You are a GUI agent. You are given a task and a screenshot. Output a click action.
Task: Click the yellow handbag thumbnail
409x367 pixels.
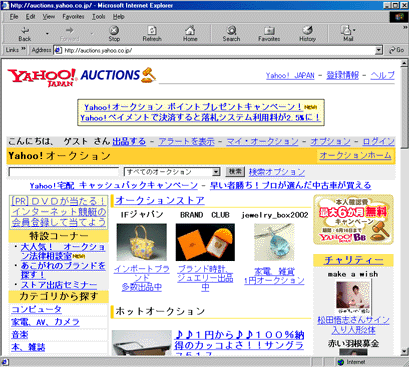142,242
